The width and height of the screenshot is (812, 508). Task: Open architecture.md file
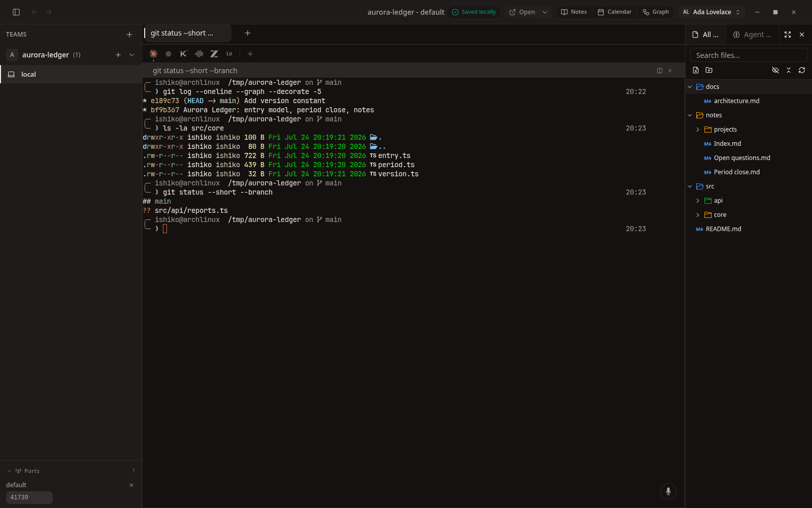pyautogui.click(x=749, y=101)
